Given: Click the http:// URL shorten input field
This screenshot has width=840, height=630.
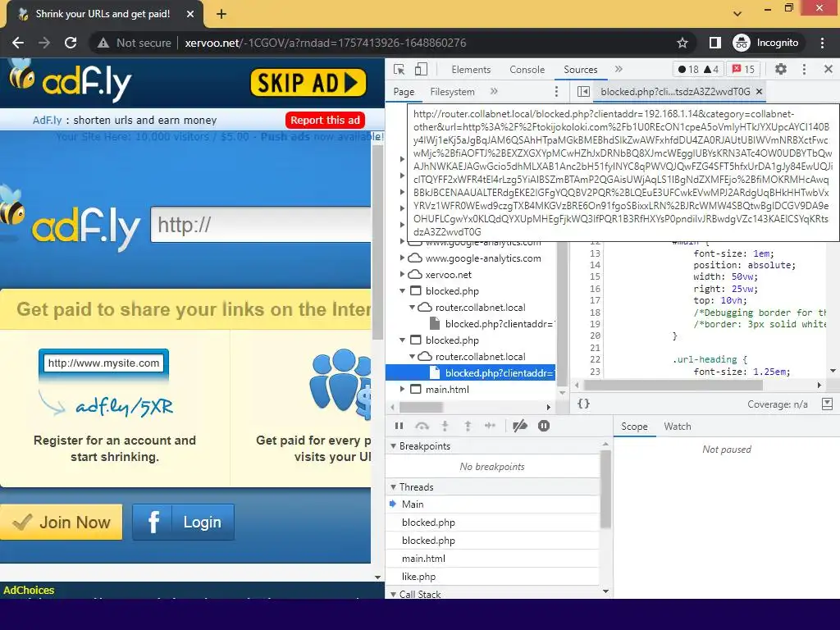Looking at the screenshot, I should 261,225.
